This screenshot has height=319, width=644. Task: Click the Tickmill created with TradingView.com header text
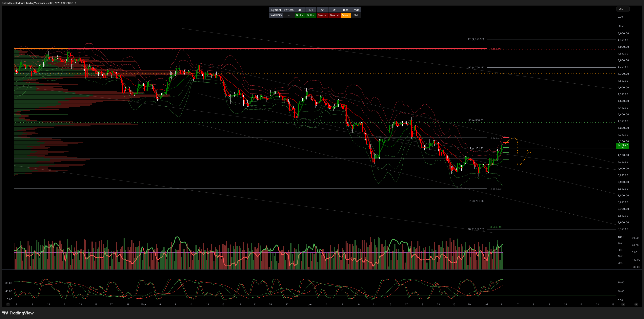pyautogui.click(x=39, y=3)
